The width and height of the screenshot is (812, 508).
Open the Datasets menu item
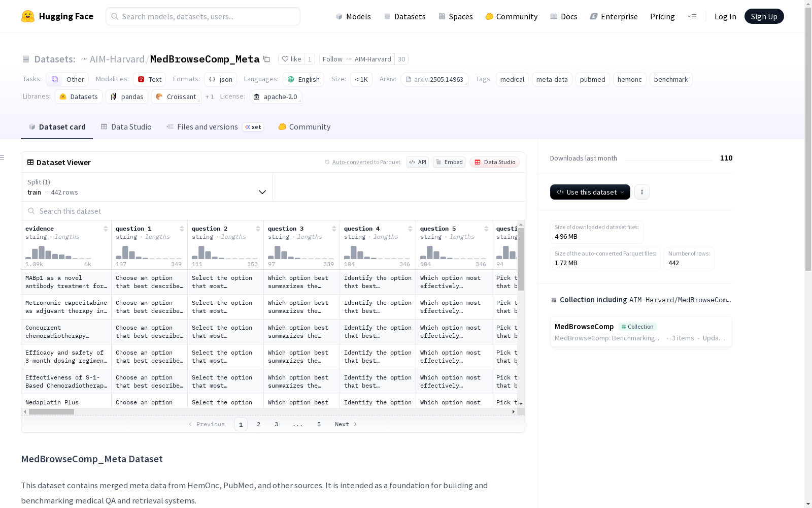click(404, 16)
